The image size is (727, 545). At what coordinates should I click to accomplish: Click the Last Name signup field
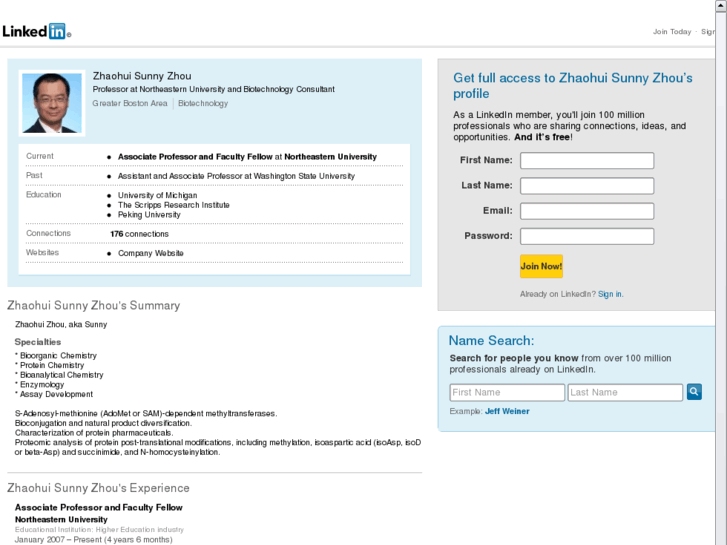[587, 186]
